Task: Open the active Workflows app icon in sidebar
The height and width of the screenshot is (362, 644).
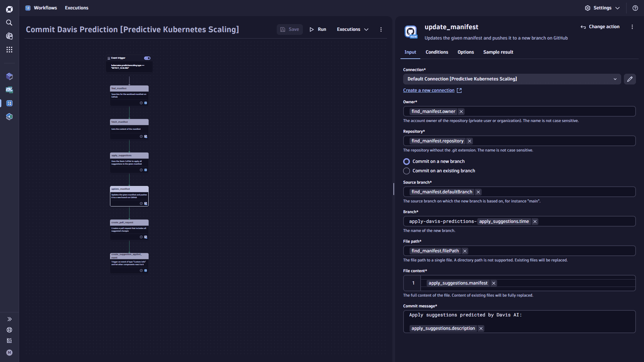Action: (x=9, y=103)
